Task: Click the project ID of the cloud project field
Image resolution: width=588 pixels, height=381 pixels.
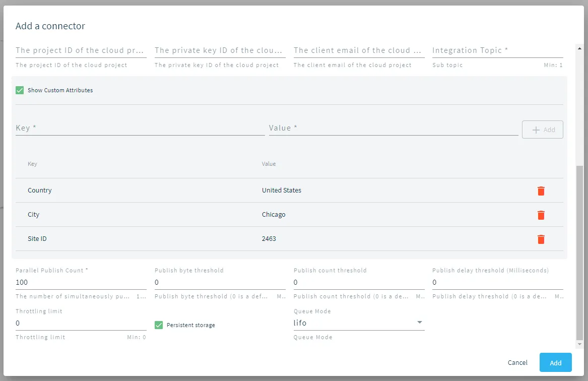Action: [x=81, y=50]
